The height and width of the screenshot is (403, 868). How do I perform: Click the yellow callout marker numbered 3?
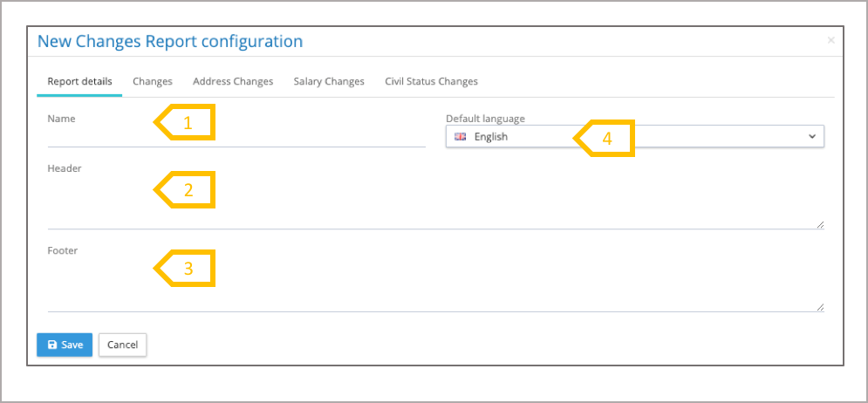click(x=186, y=270)
